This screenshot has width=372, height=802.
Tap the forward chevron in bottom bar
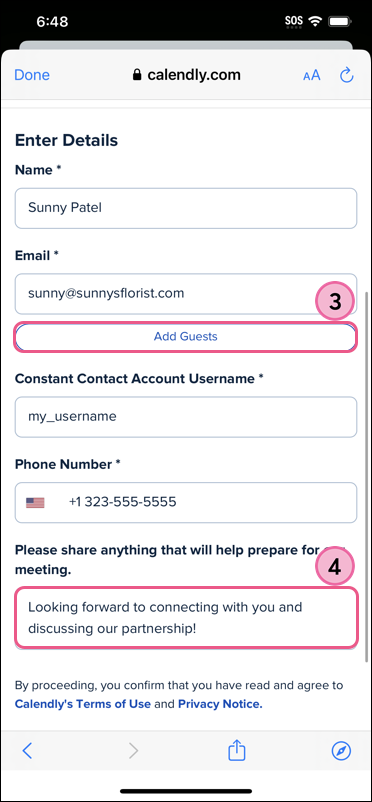pyautogui.click(x=133, y=751)
